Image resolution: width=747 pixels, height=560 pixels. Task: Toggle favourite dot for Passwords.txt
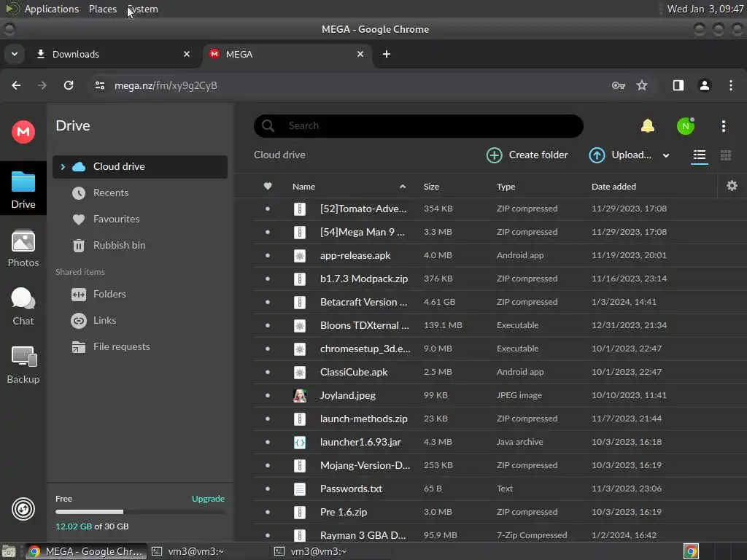(x=268, y=489)
